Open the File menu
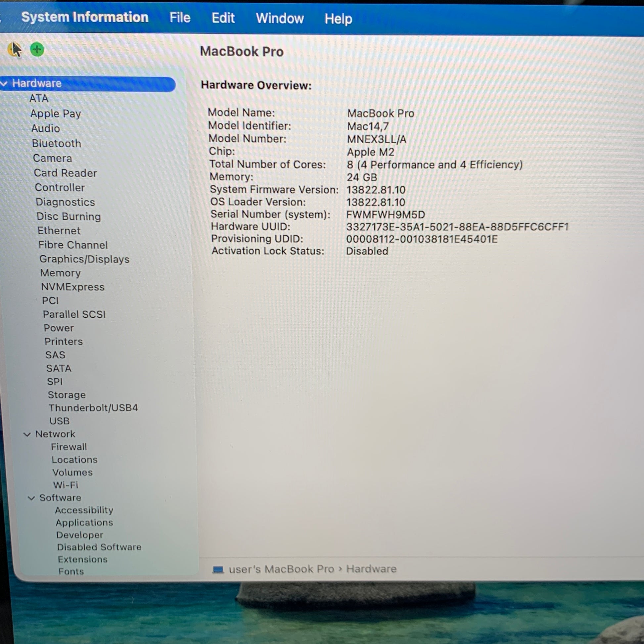Image resolution: width=644 pixels, height=644 pixels. (x=180, y=18)
